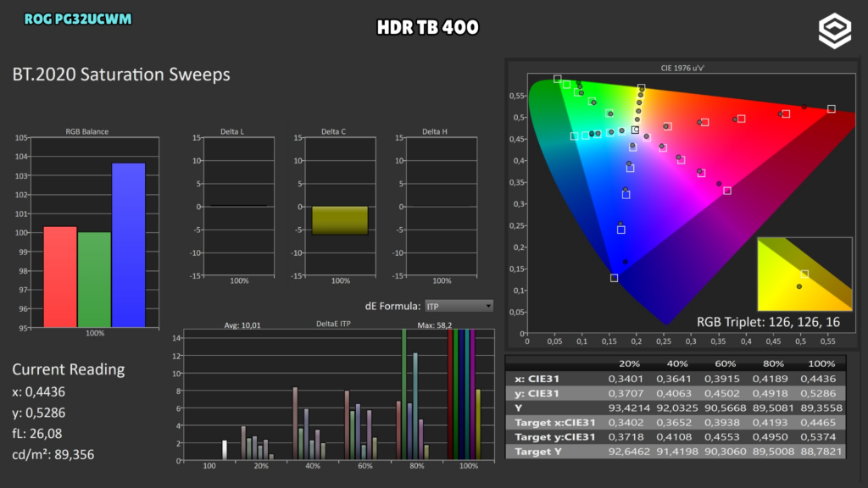Click the BT.2020 Saturation Sweeps heading
This screenshot has width=868, height=488.
coord(121,75)
